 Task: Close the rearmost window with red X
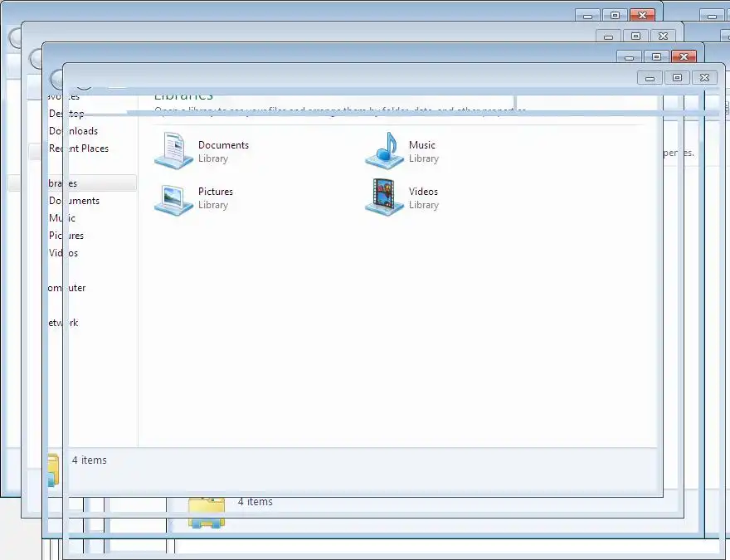[642, 16]
